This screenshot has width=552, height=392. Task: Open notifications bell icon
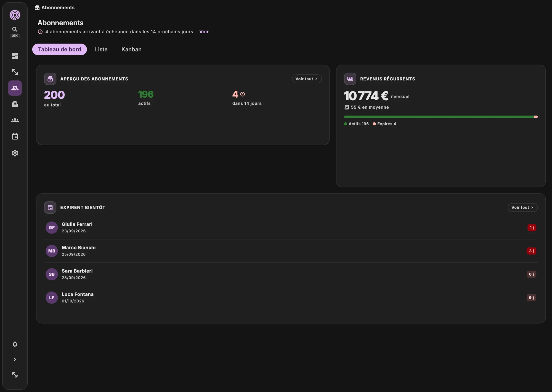pos(15,344)
